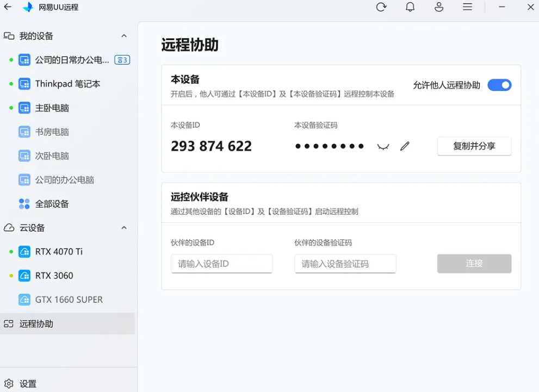This screenshot has height=392, width=539.
Task: Open the user account profile icon
Action: (x=439, y=7)
